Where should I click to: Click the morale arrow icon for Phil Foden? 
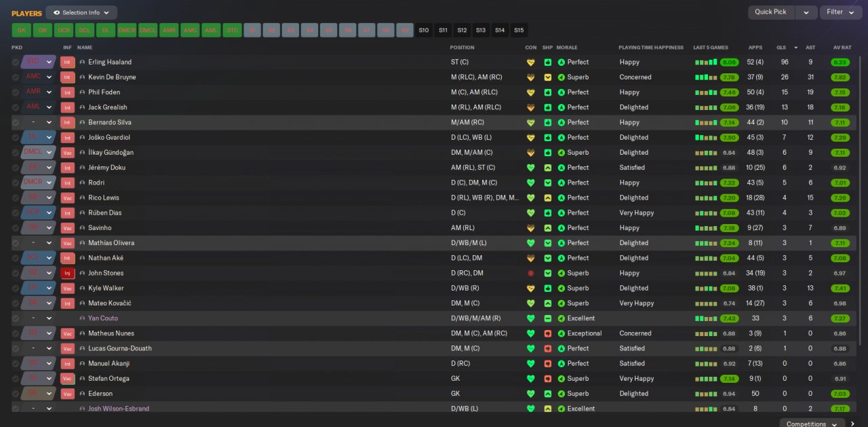(561, 92)
